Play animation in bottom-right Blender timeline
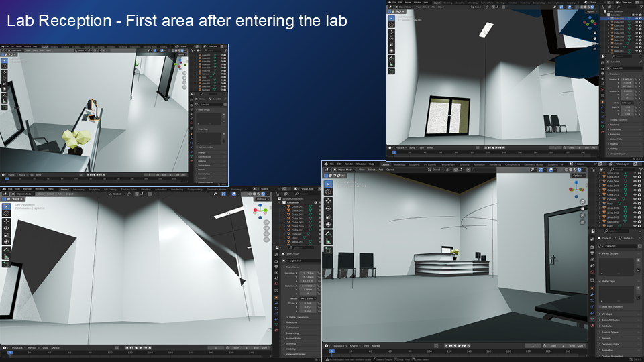The image size is (644, 362). [x=459, y=346]
